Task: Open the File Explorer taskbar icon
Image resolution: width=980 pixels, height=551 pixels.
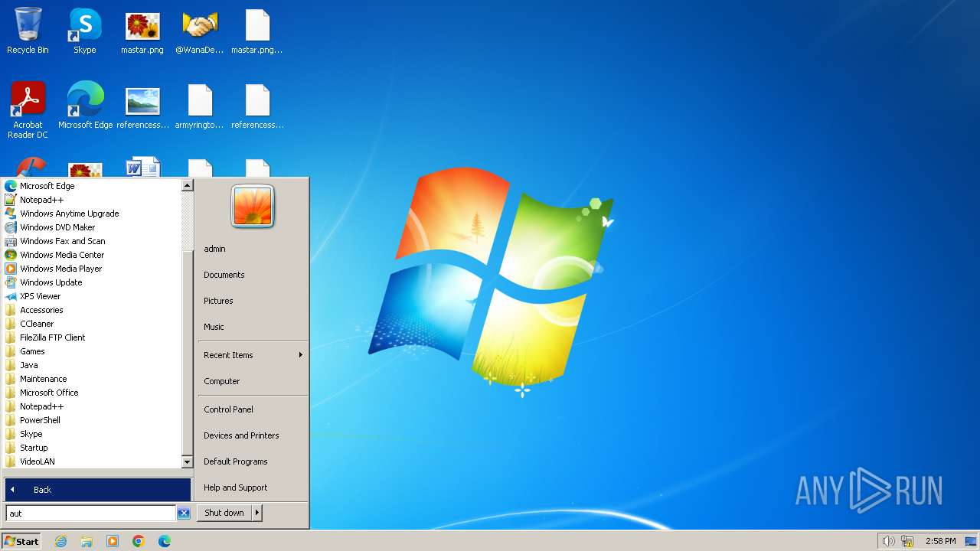Action: pyautogui.click(x=87, y=541)
